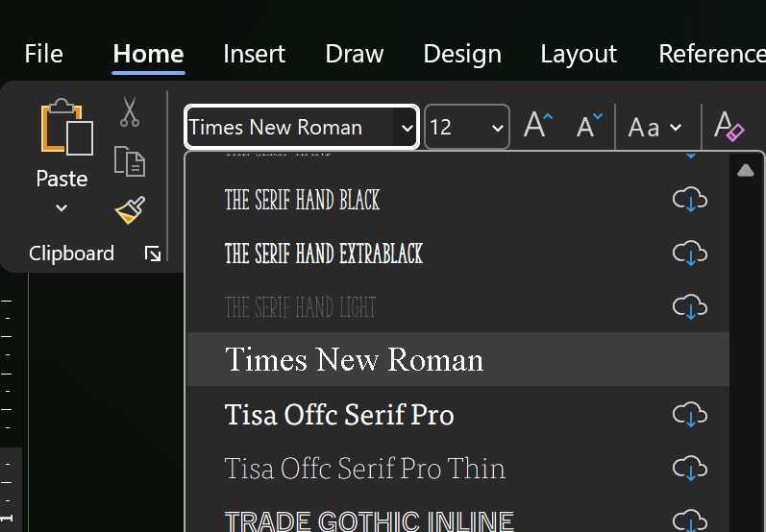Screen dimensions: 766x532
Task: Click the Copy icon
Action: (x=130, y=161)
